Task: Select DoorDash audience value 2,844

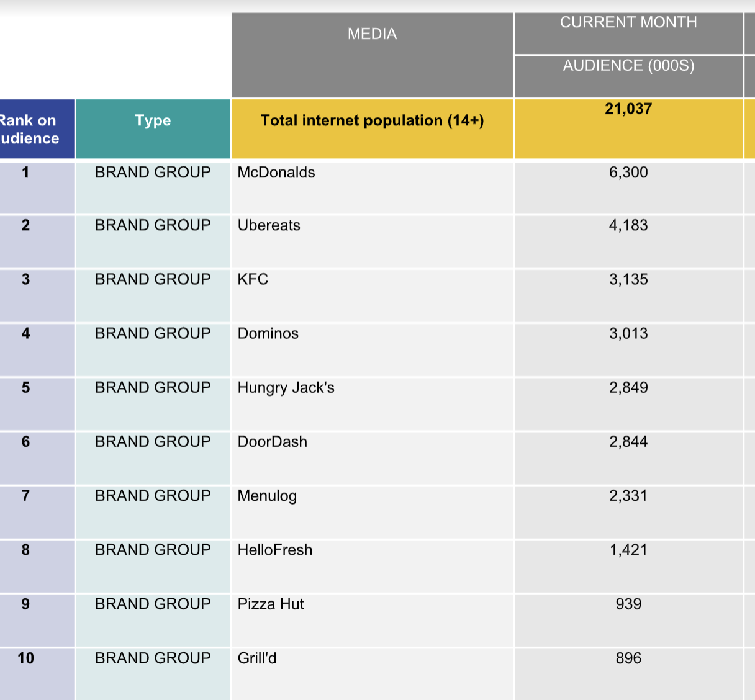Action: click(x=628, y=442)
